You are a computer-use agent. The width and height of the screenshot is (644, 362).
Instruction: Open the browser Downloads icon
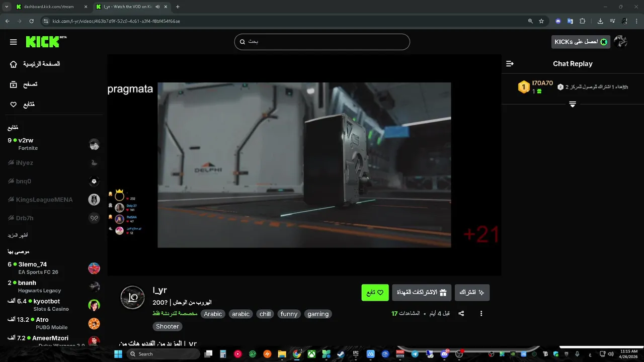(x=600, y=21)
